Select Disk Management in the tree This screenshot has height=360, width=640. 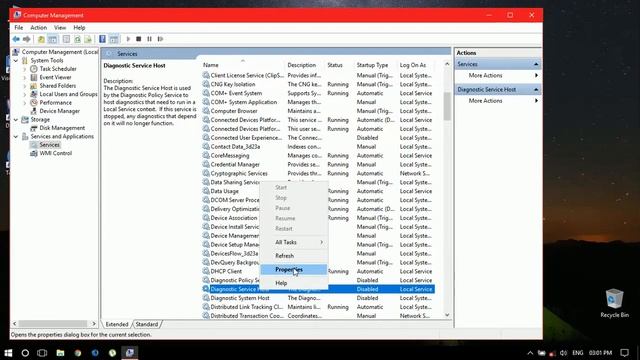(x=62, y=128)
